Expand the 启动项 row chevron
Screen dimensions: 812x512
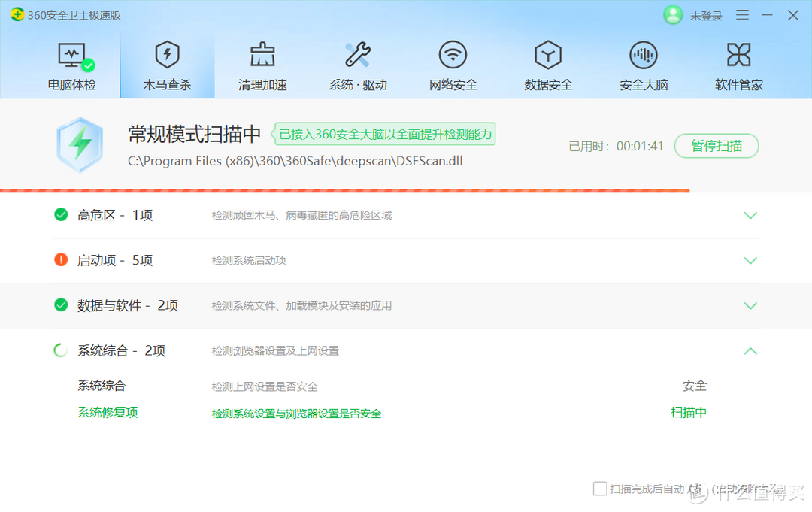coord(750,260)
